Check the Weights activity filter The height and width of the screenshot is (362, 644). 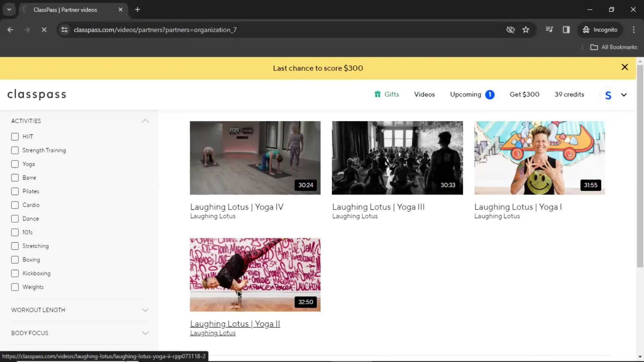pyautogui.click(x=15, y=287)
